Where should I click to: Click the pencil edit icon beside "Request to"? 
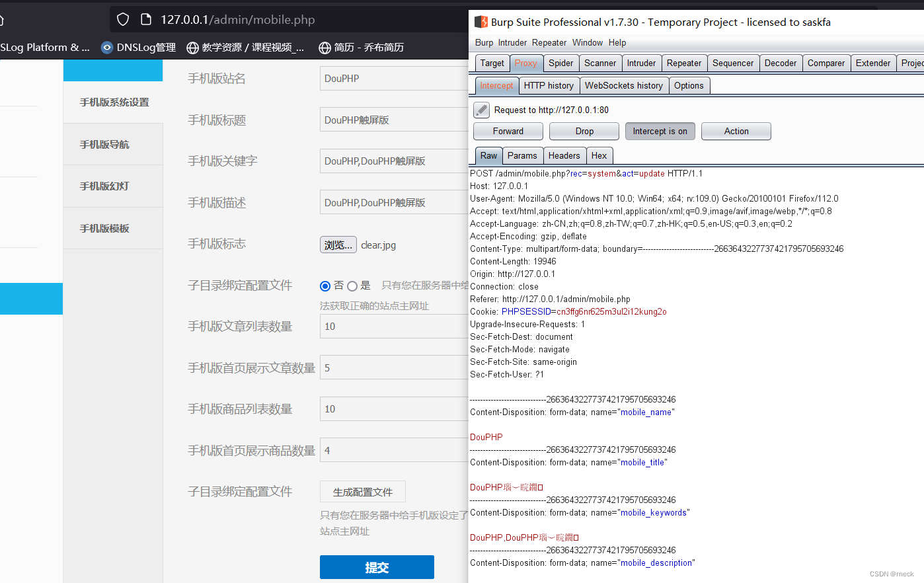click(x=481, y=110)
